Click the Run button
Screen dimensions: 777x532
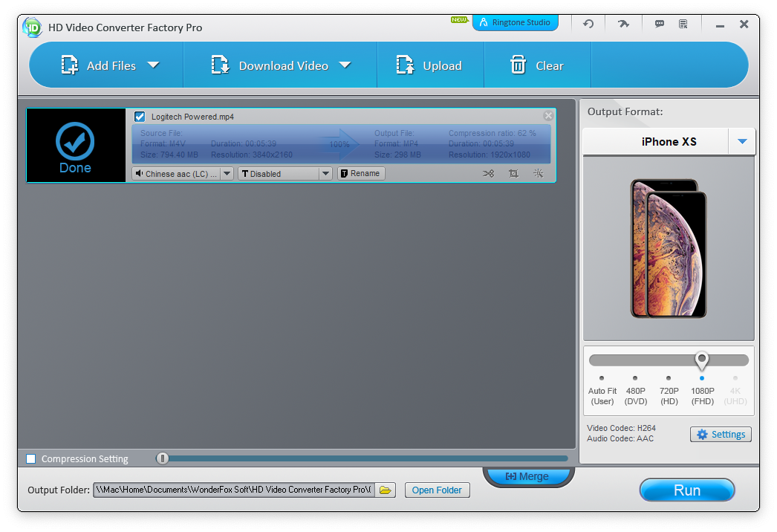687,490
